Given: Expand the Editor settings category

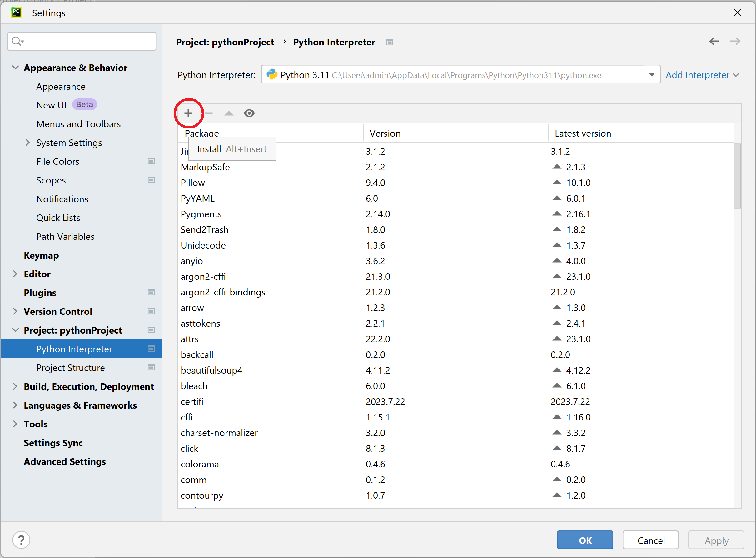Looking at the screenshot, I should 15,274.
